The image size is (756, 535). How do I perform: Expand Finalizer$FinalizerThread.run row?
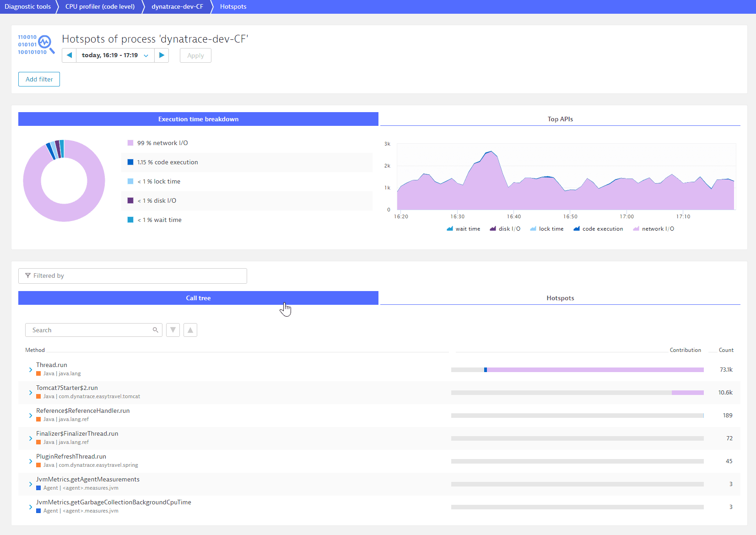(31, 438)
